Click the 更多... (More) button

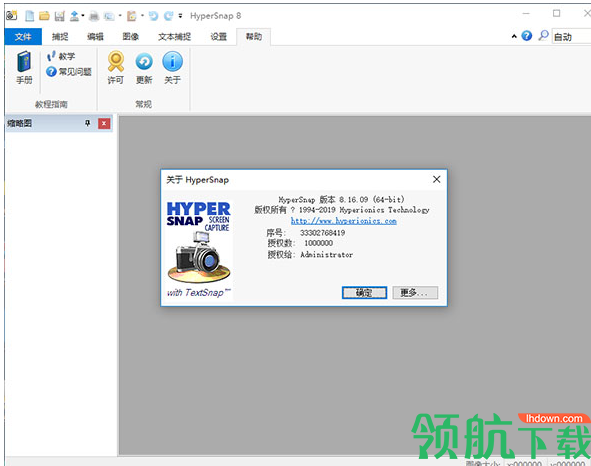tap(415, 293)
